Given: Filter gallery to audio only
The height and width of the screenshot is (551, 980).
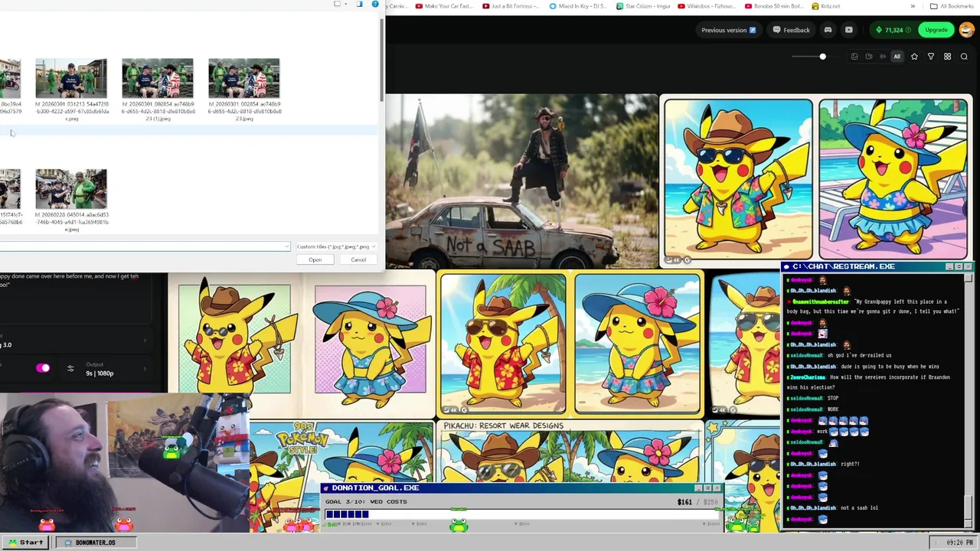Looking at the screenshot, I should (x=883, y=57).
